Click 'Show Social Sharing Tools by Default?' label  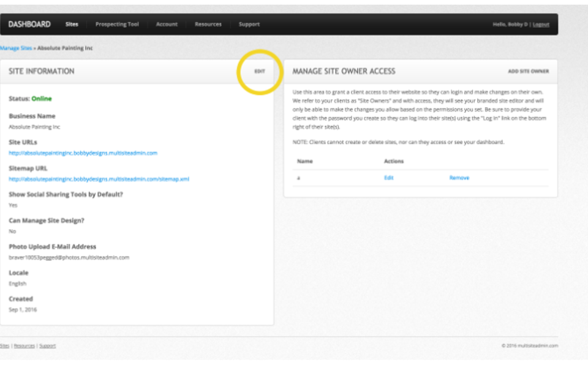pos(66,194)
